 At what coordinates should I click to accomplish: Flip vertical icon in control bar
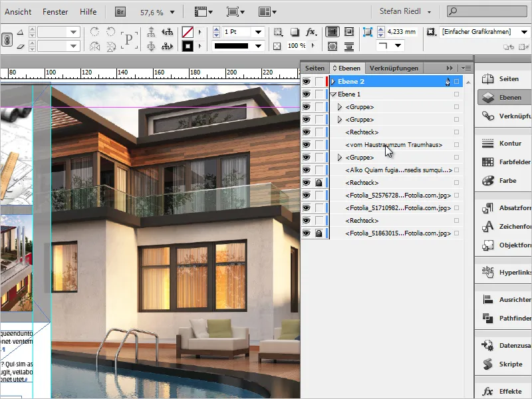click(111, 46)
